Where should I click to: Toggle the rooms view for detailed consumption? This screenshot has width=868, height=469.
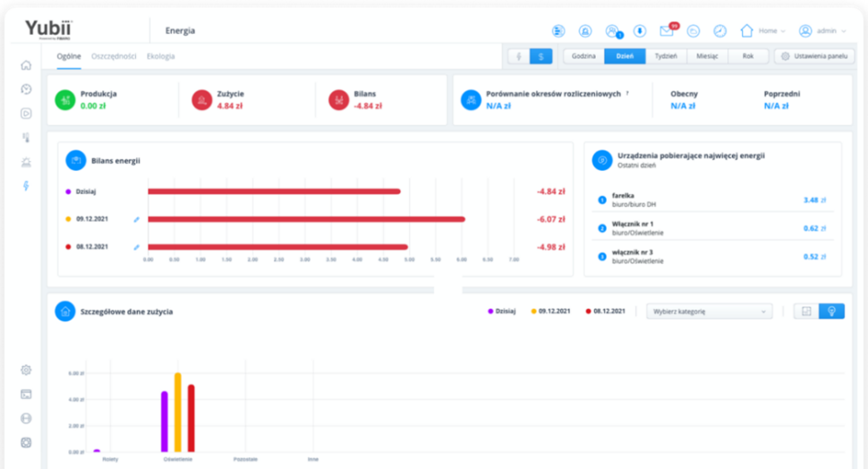[806, 311]
